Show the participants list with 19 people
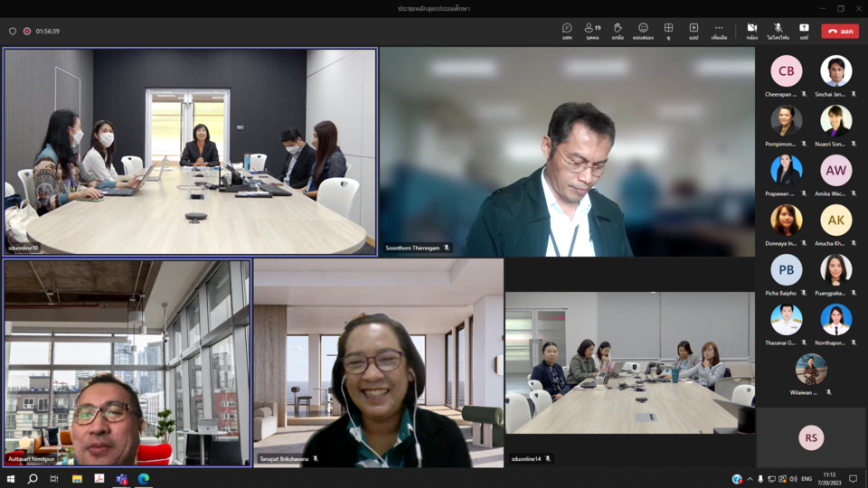 coord(592,31)
